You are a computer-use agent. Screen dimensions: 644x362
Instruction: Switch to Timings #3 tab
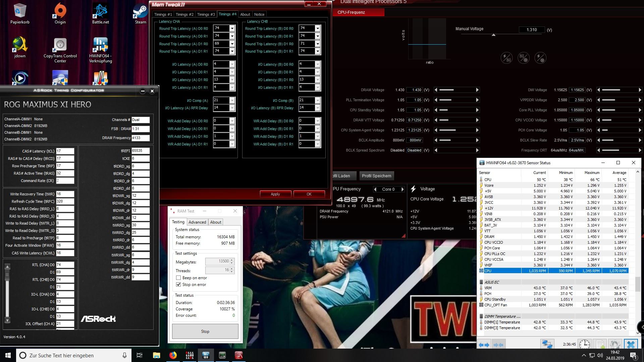(206, 14)
